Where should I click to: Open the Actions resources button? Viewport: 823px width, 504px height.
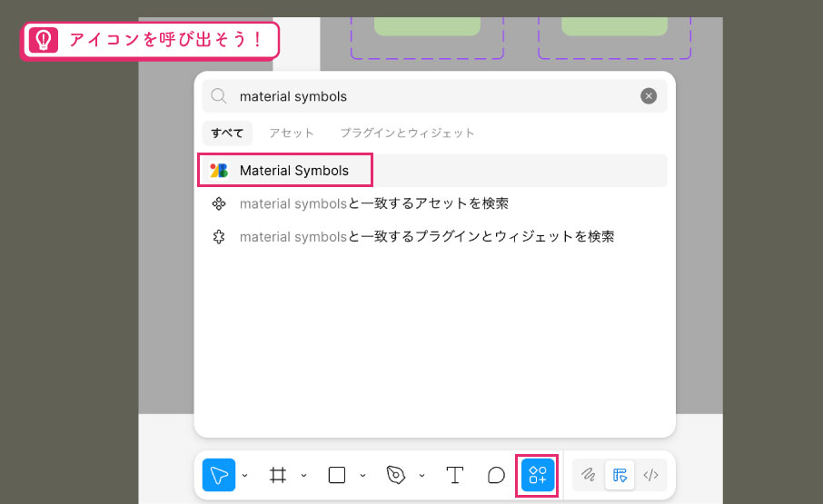click(x=538, y=475)
